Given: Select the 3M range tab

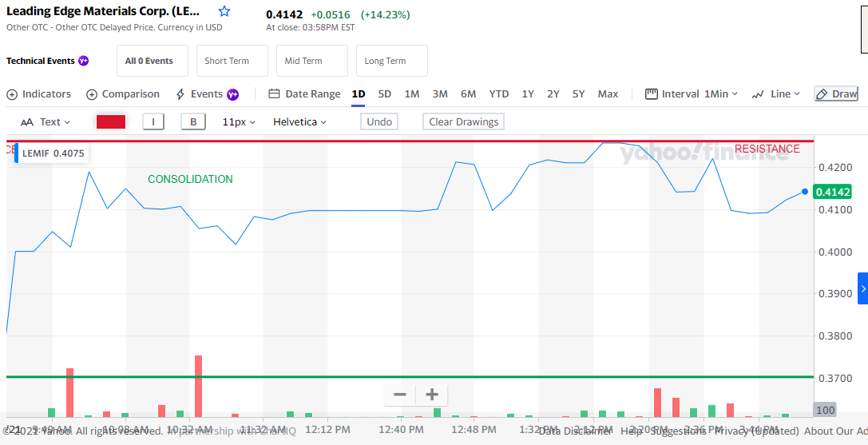Looking at the screenshot, I should (x=440, y=93).
